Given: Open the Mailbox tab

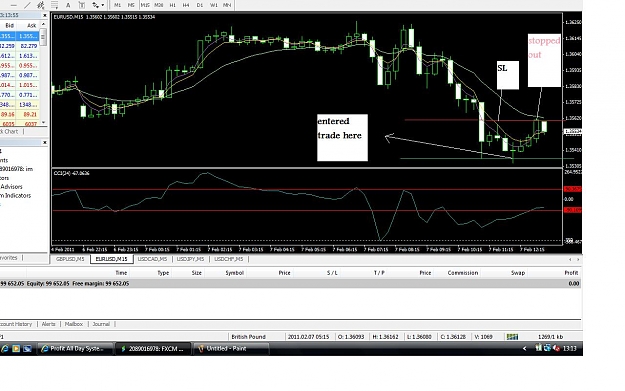Looking at the screenshot, I should (x=74, y=324).
